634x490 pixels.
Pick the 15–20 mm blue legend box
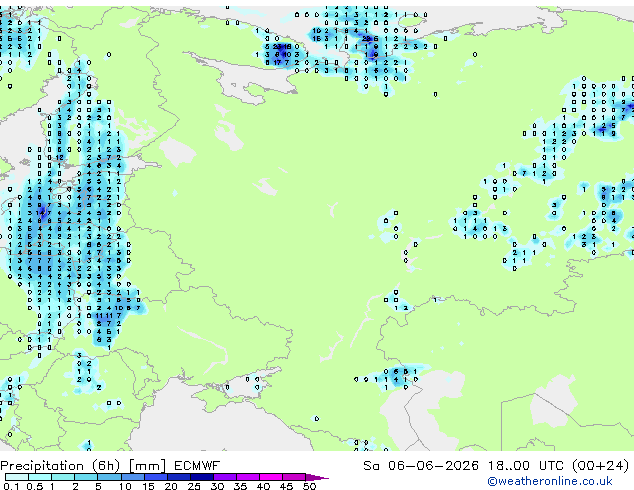pyautogui.click(x=156, y=477)
